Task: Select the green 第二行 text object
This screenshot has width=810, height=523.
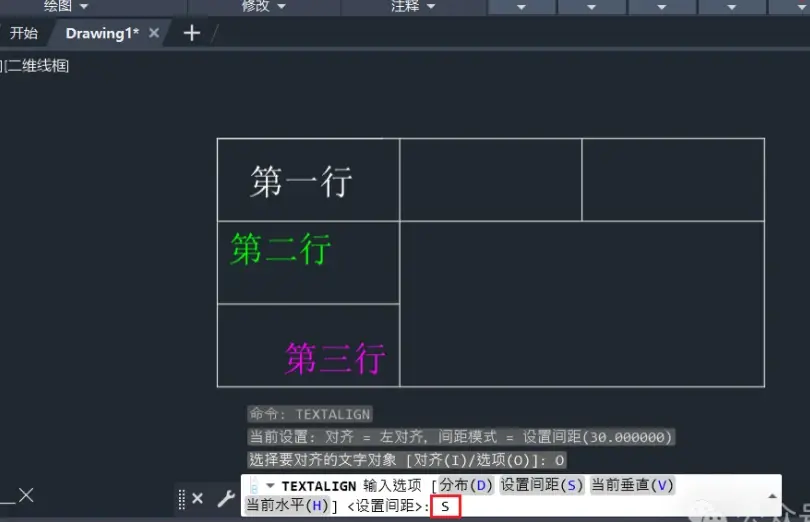Action: coord(281,249)
